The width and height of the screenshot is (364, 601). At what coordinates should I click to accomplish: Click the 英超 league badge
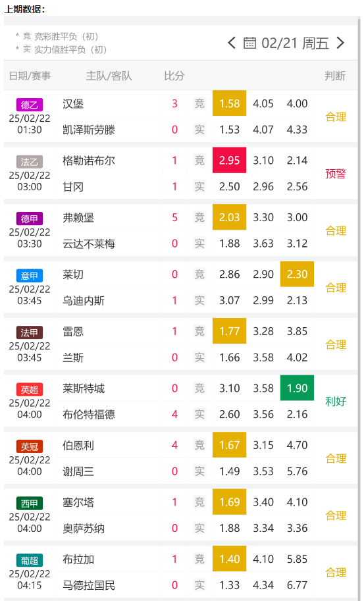(30, 390)
